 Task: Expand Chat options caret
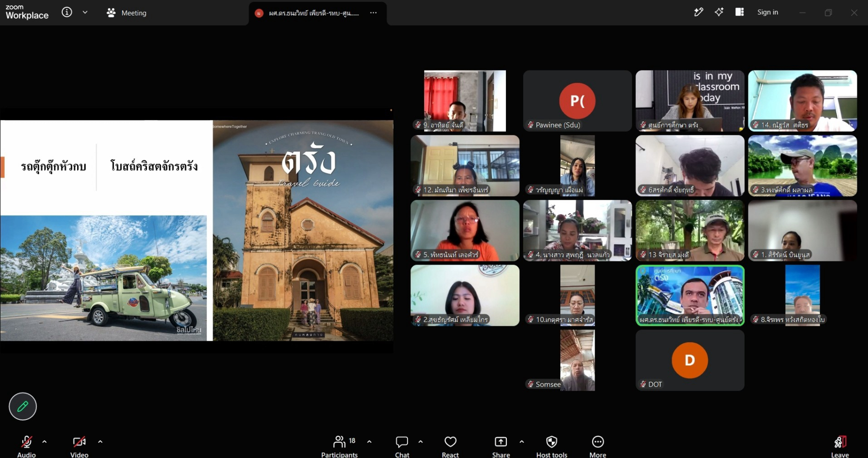coord(420,442)
